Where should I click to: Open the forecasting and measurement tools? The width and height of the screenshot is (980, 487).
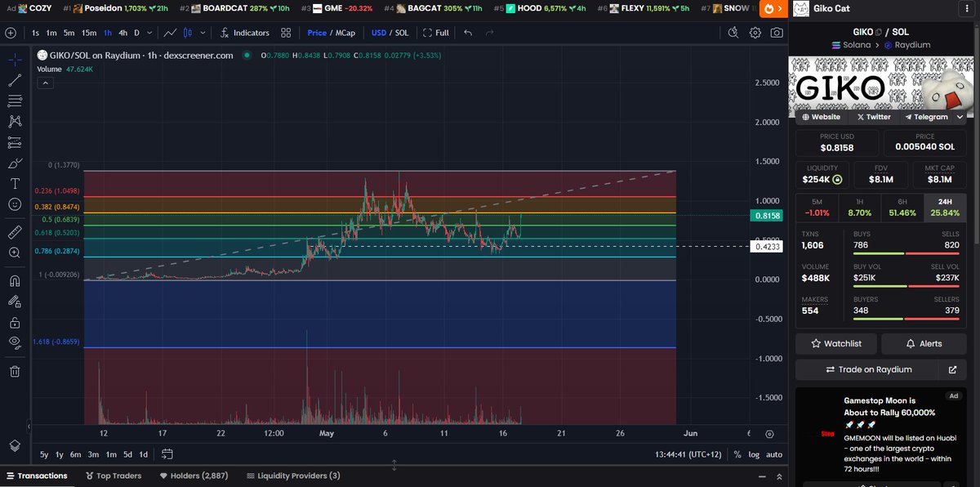[15, 142]
